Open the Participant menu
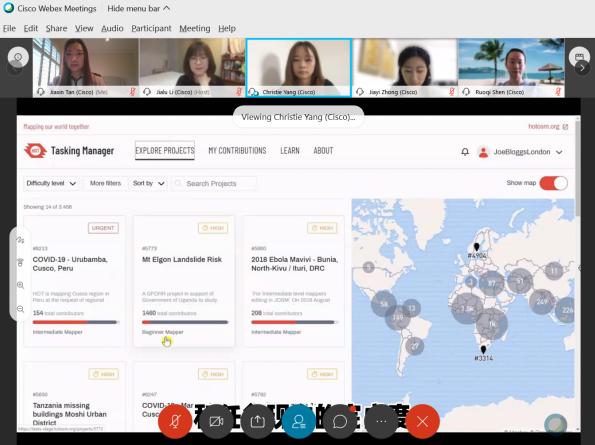The width and height of the screenshot is (595, 445). coord(151,28)
